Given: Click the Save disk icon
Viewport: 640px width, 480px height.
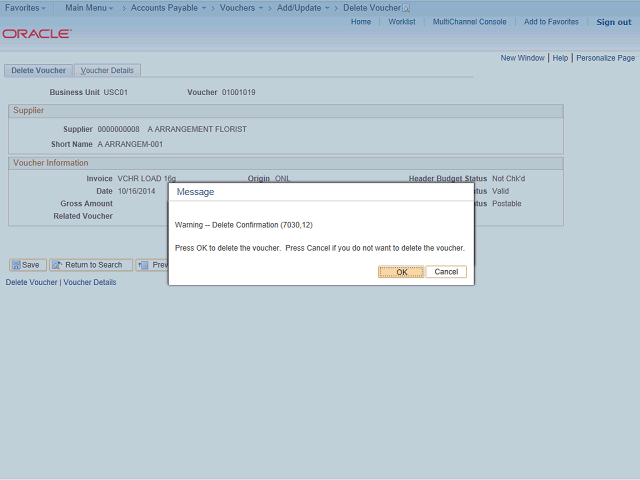Looking at the screenshot, I should click(16, 265).
